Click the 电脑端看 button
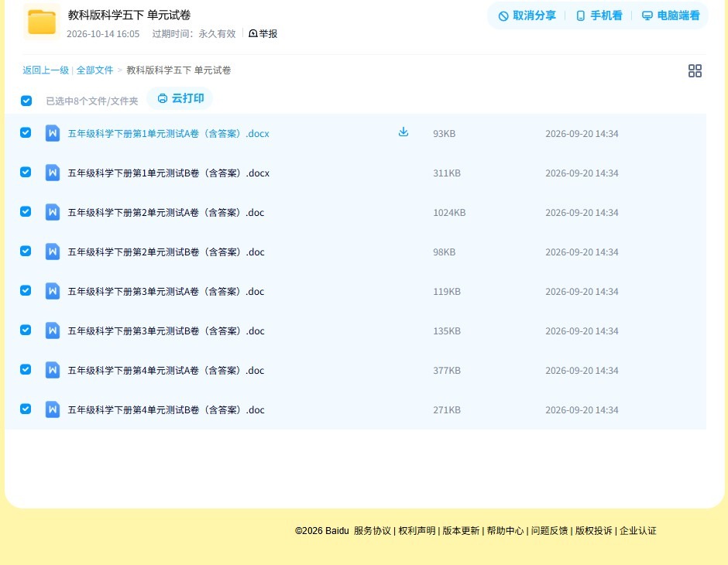728x565 pixels. 671,15
